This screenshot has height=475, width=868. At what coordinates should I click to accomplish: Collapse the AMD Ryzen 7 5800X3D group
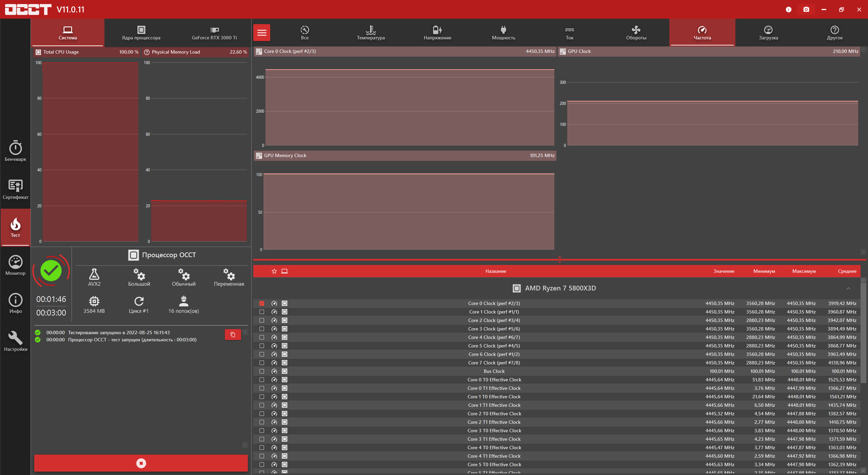(x=848, y=288)
